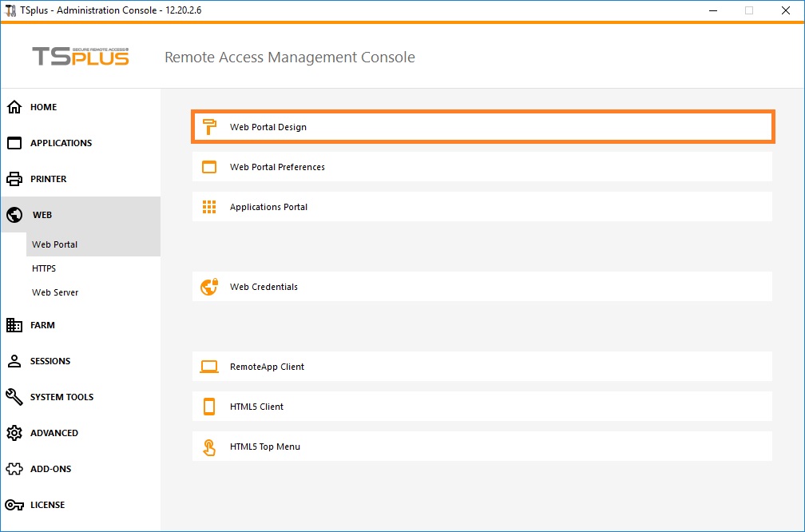
Task: Open the HTML5 Client tile
Action: (482, 407)
